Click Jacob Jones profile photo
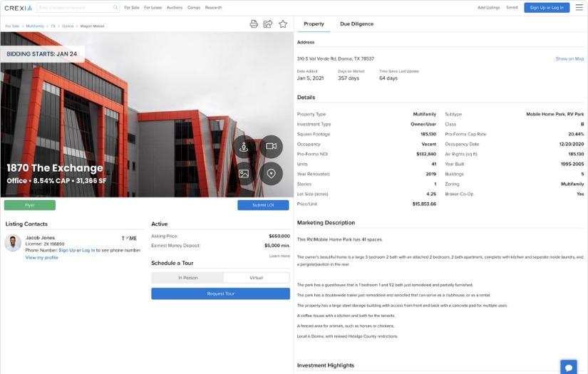 13,243
